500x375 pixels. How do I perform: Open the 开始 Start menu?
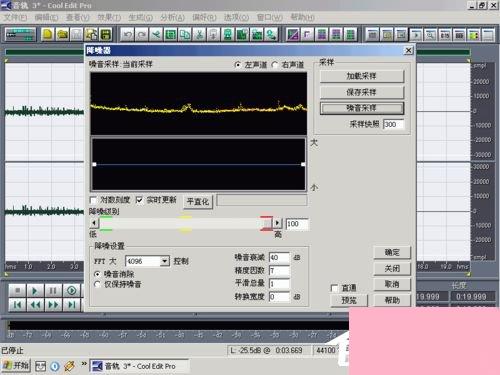16,366
